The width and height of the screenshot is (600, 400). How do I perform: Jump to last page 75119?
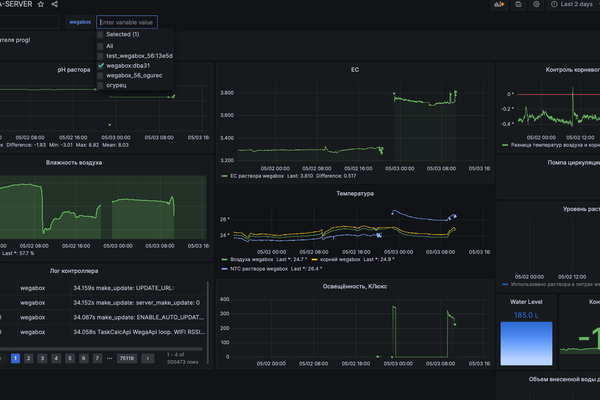coord(126,357)
